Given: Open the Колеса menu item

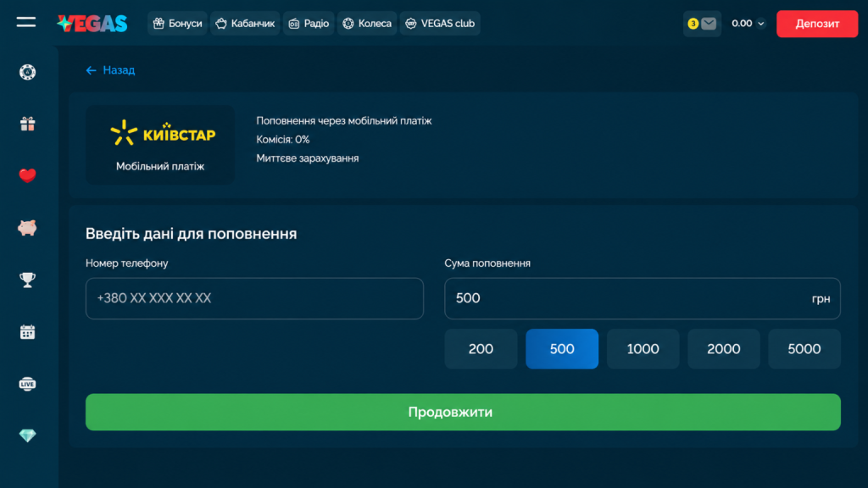Looking at the screenshot, I should (x=367, y=23).
